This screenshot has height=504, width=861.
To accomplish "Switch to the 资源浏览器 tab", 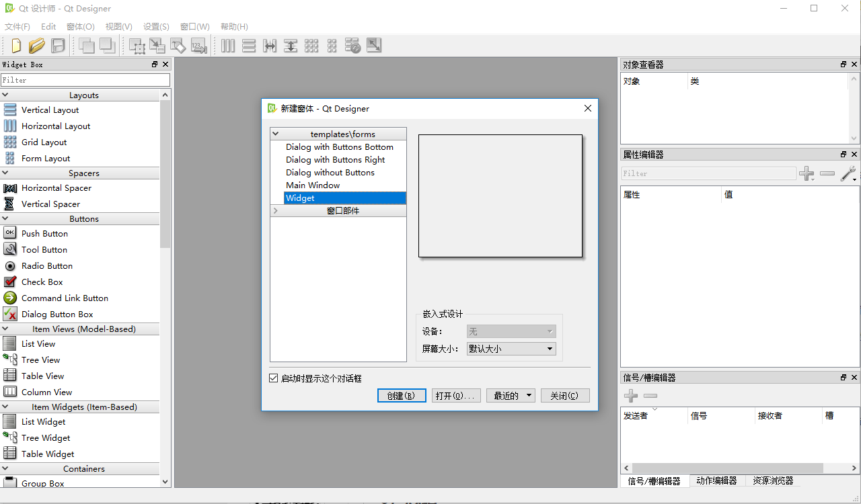I will (772, 480).
